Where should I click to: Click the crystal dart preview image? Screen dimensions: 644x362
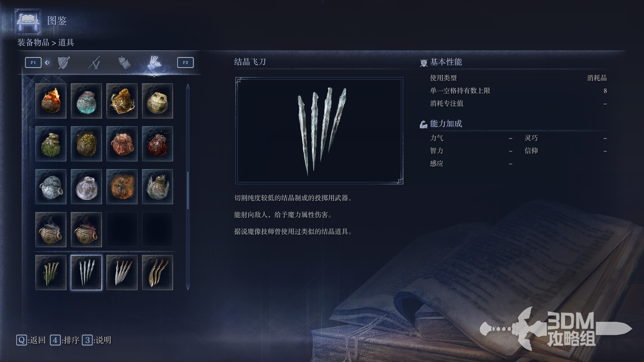click(x=319, y=131)
